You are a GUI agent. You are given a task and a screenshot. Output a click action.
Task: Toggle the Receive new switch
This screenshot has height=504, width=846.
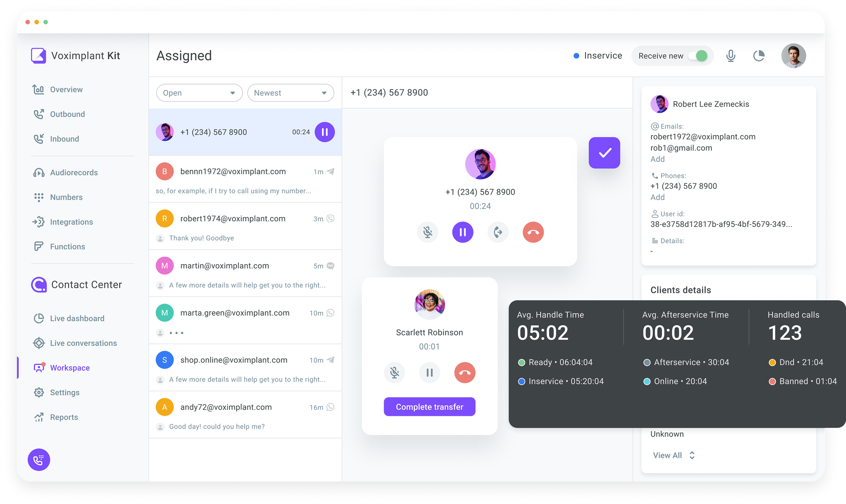698,56
